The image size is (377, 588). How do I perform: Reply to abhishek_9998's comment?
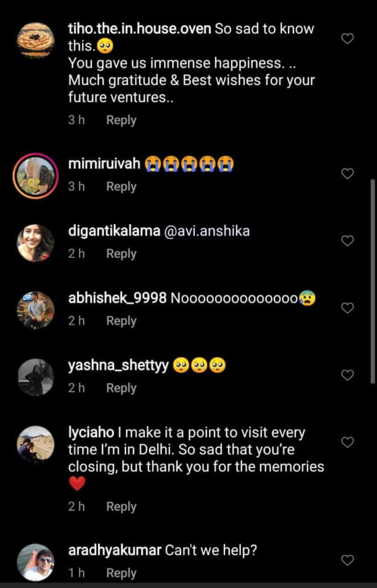tap(121, 321)
